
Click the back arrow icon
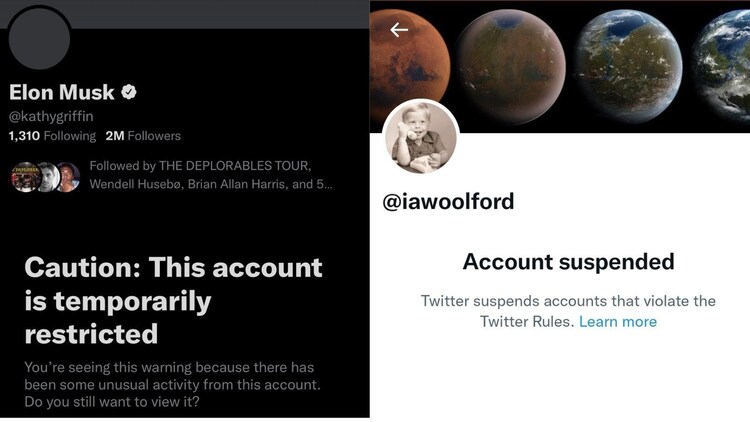pyautogui.click(x=399, y=30)
